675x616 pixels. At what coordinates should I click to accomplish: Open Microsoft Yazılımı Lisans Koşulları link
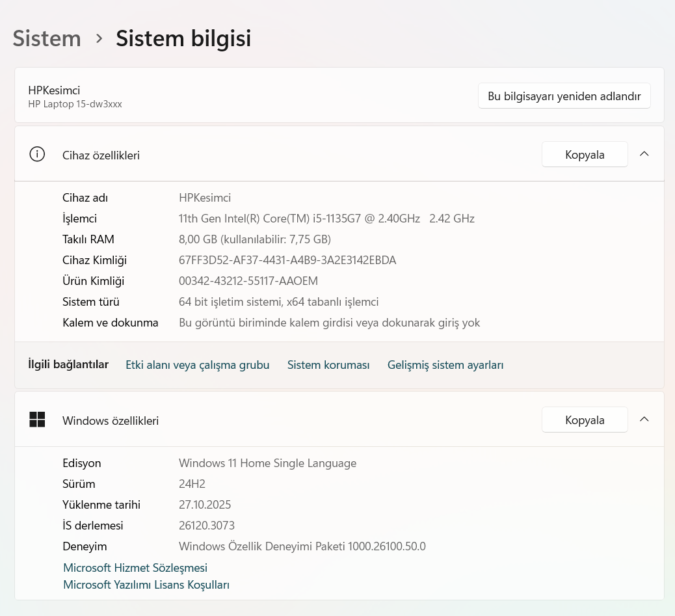pos(146,585)
